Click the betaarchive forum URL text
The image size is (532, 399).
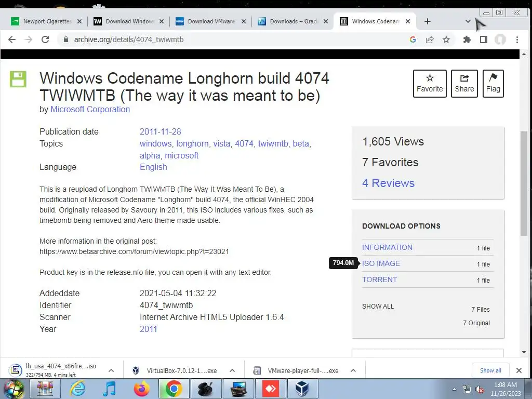point(134,251)
